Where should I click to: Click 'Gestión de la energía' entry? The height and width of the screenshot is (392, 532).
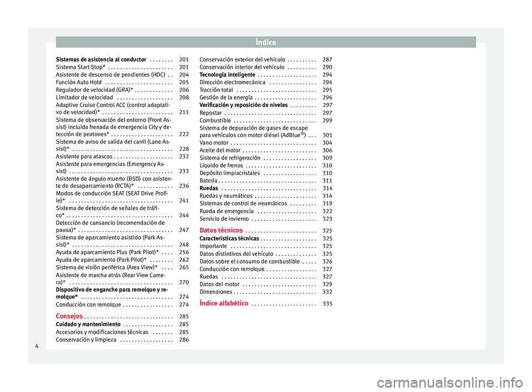coord(226,97)
